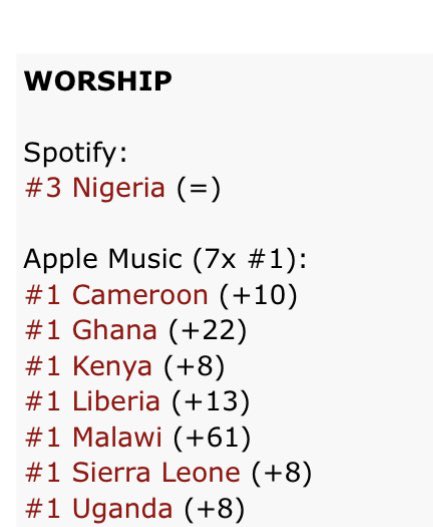Image resolution: width=433 pixels, height=527 pixels.
Task: Click the Apple Music label text
Action: tap(103, 260)
